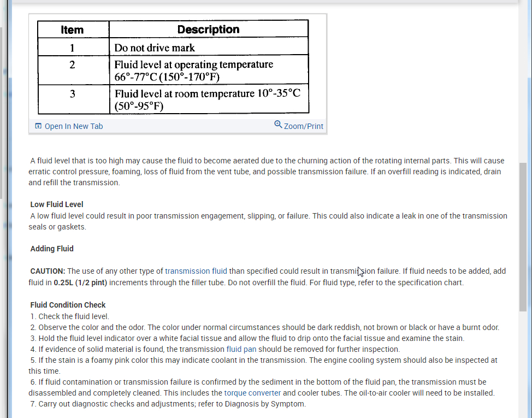Viewport: 532px width, 418px height.
Task: Open the table image in a new tab
Action: click(74, 126)
